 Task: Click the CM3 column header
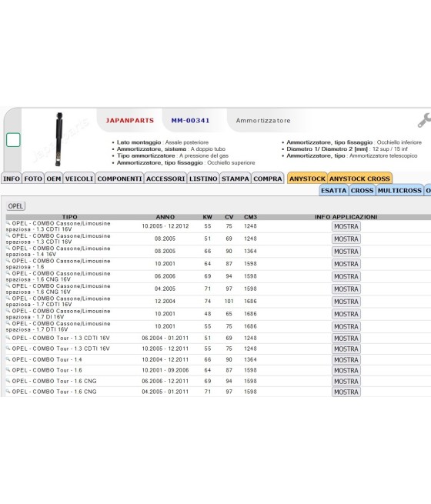click(x=250, y=217)
